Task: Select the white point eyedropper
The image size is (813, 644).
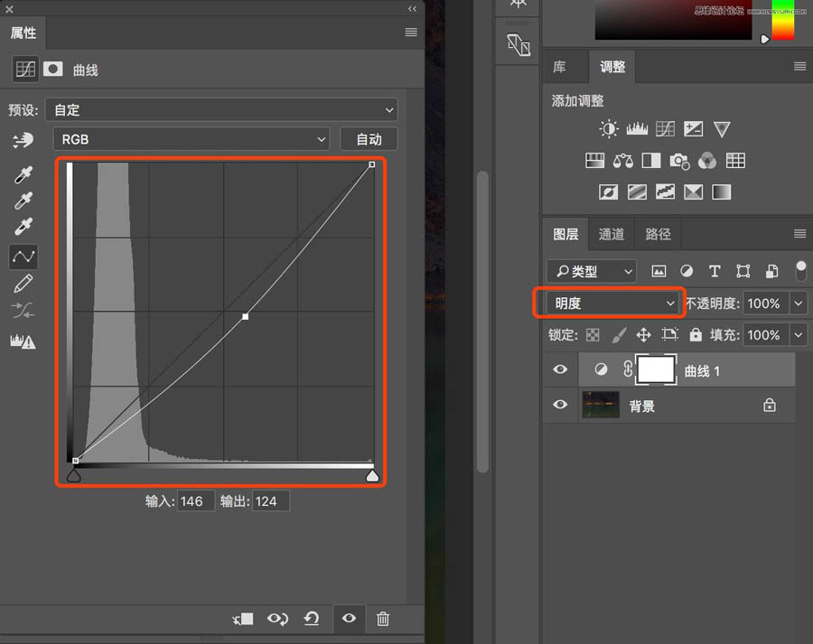Action: tap(23, 227)
